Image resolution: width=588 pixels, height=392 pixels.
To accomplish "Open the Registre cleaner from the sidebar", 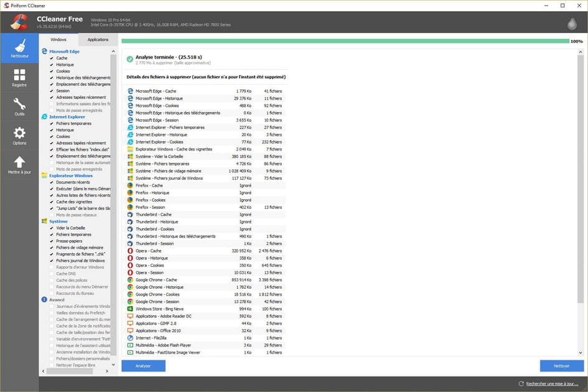I will coord(19,75).
